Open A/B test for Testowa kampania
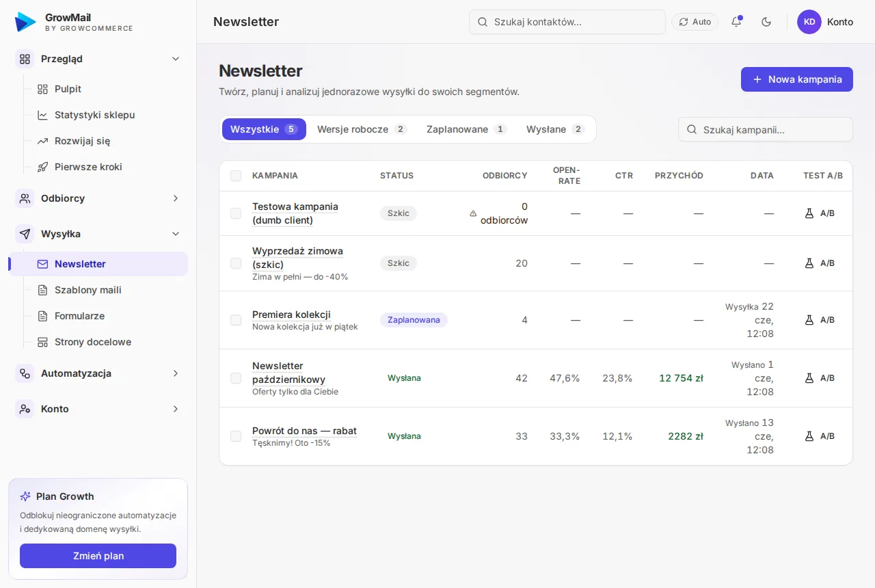The width and height of the screenshot is (875, 588). [820, 213]
